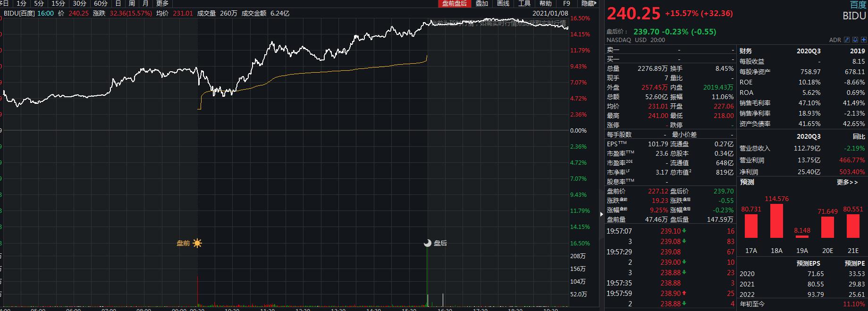Click the 19:57:59 trade row

click(x=670, y=294)
